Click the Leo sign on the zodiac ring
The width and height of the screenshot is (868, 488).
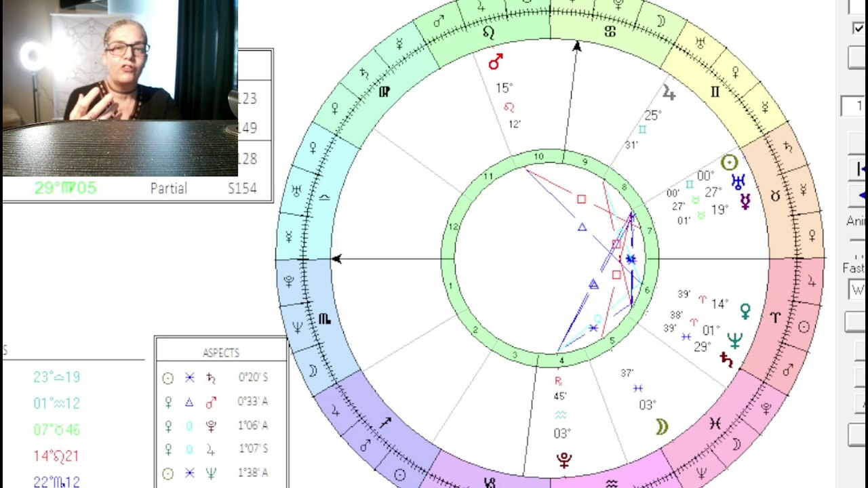point(488,33)
